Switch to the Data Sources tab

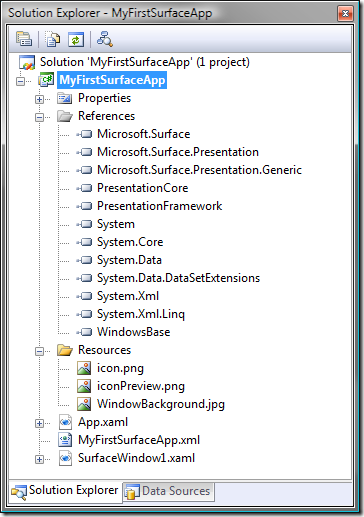click(168, 491)
